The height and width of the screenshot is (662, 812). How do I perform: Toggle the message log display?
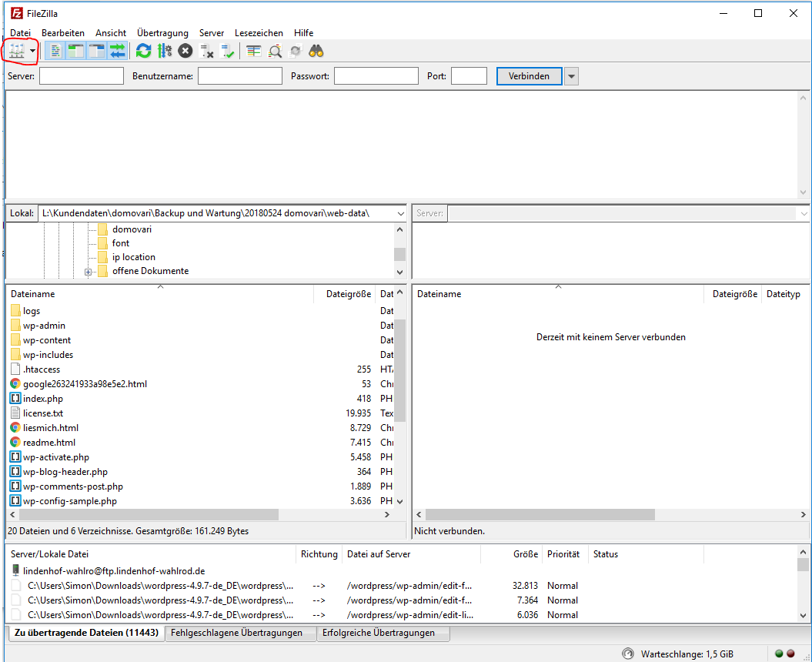[55, 51]
